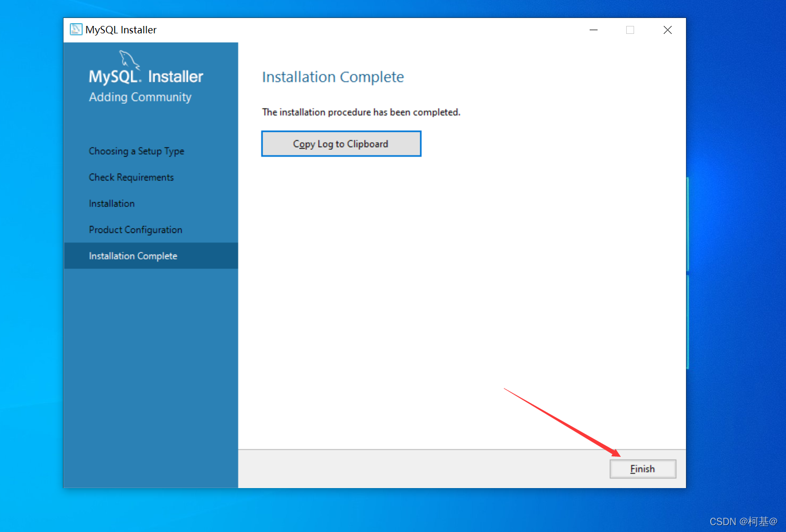Click the 'Adding Community' subtitle text
Image resolution: width=786 pixels, height=532 pixels.
coord(140,97)
